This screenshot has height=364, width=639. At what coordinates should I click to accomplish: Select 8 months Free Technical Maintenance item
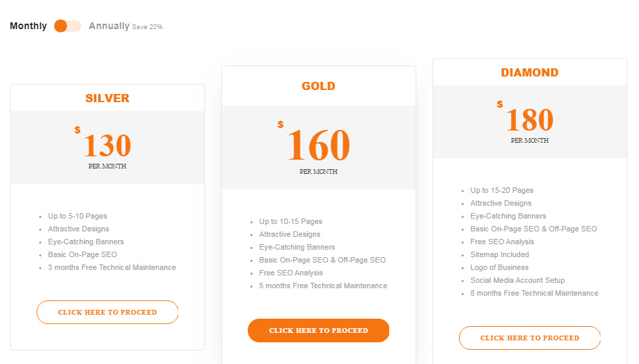534,293
